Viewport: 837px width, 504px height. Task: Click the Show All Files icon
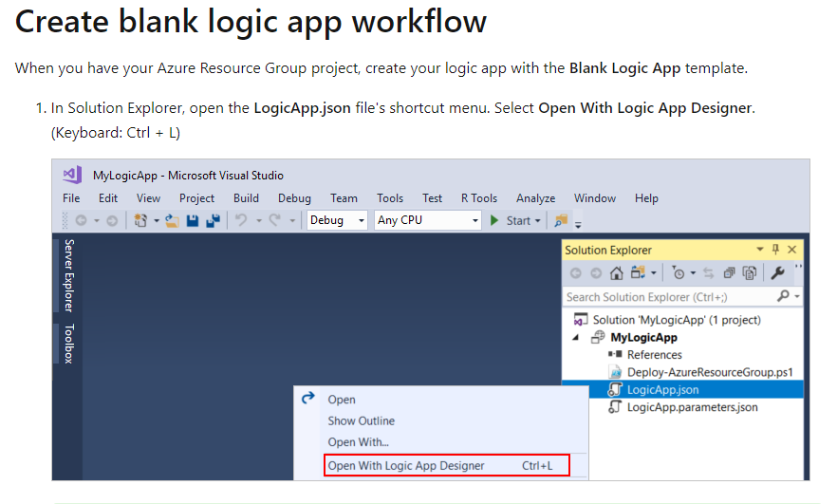(x=750, y=273)
